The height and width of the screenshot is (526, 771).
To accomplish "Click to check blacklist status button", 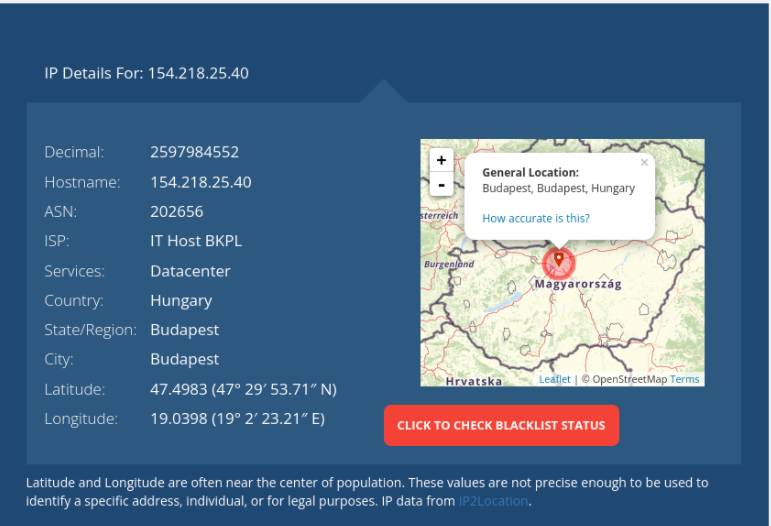I will tap(501, 425).
